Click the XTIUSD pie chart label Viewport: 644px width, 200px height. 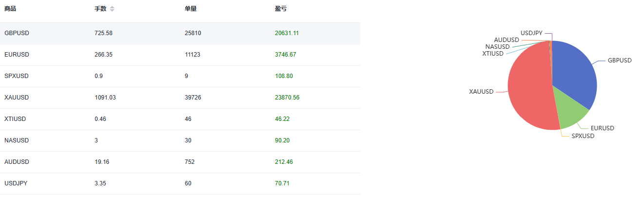point(493,54)
